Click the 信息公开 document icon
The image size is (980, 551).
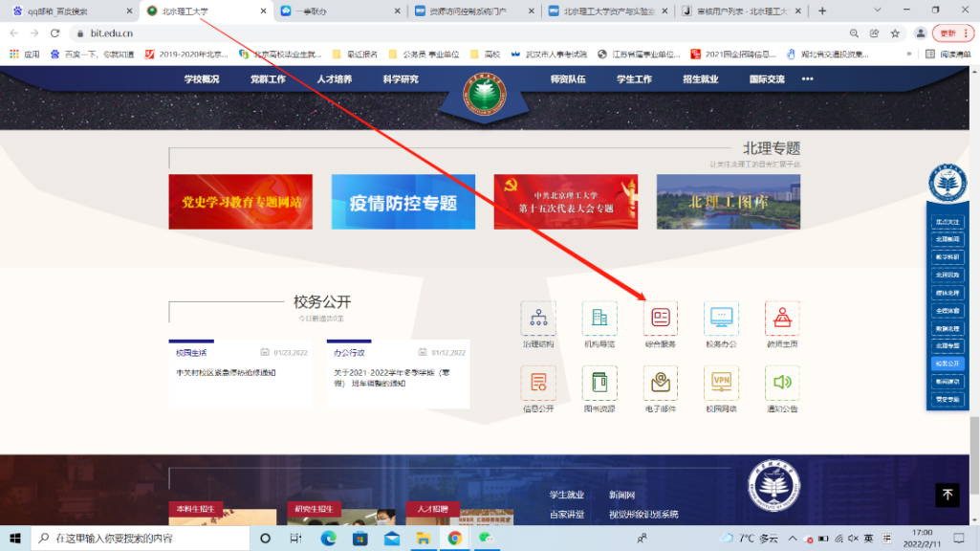[538, 383]
